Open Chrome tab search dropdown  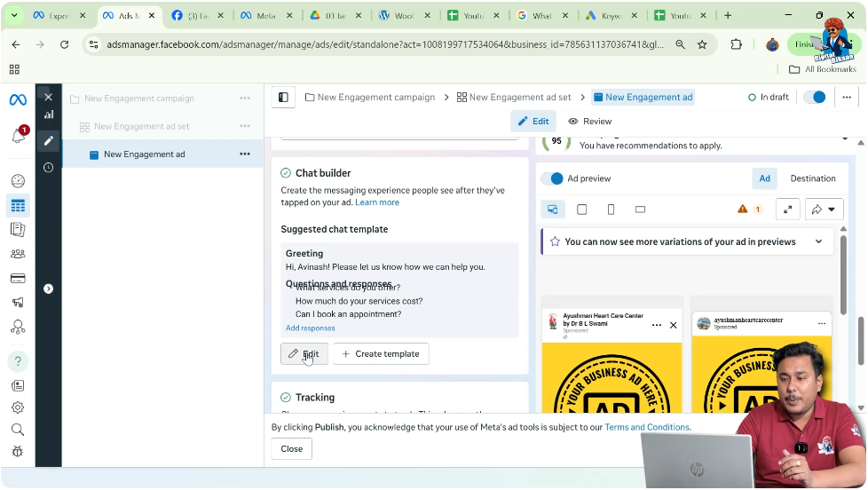(x=14, y=15)
